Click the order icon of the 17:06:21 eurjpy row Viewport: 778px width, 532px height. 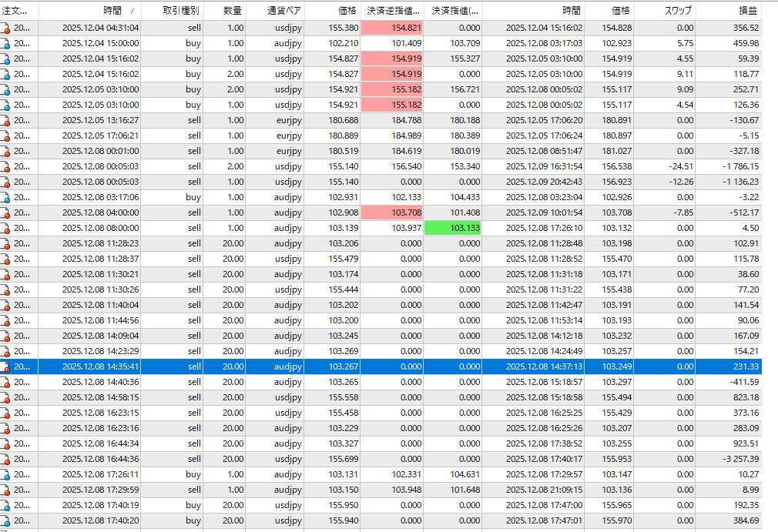point(5,136)
